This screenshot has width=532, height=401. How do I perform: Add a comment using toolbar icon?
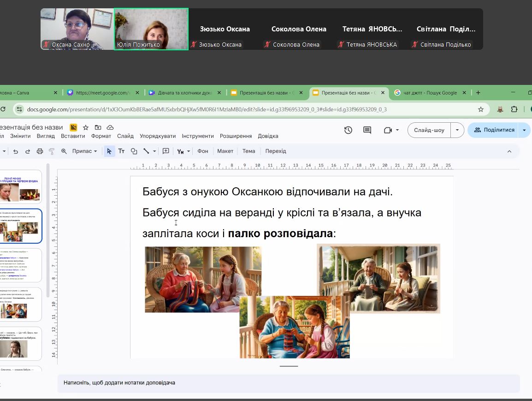click(166, 151)
